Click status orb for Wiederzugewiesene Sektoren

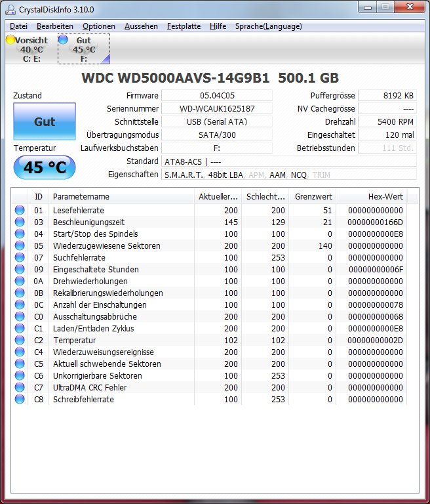coord(20,246)
